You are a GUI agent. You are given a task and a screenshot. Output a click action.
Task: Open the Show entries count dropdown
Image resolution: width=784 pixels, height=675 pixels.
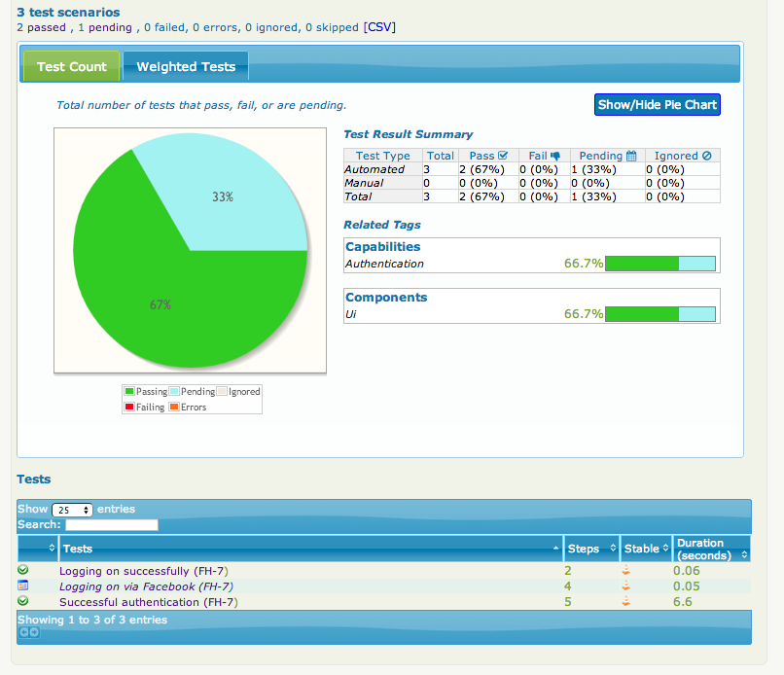point(72,510)
